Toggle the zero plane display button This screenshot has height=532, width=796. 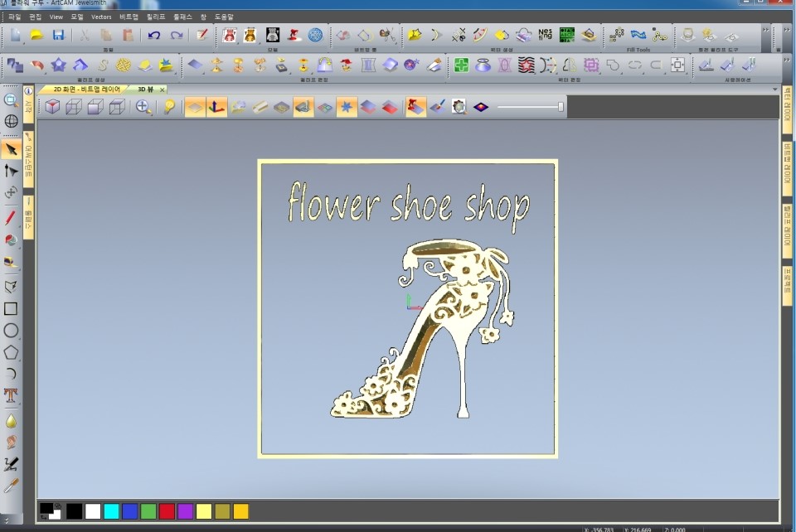(195, 107)
